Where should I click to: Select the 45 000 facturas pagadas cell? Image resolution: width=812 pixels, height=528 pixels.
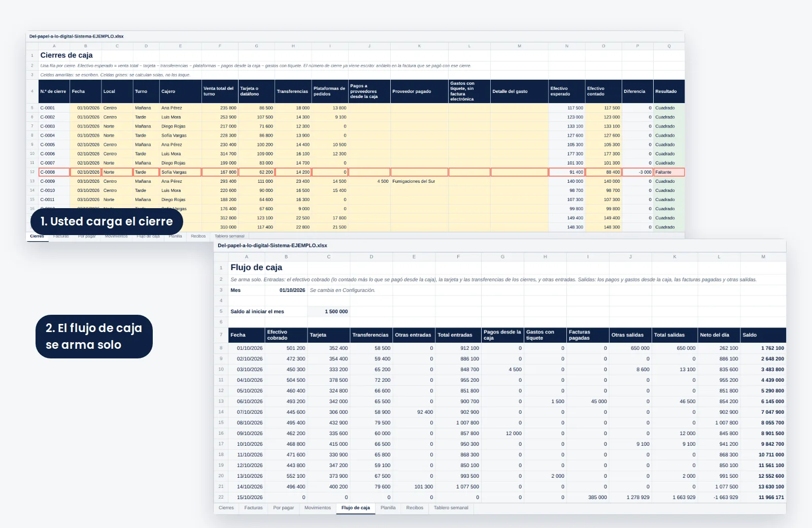pos(588,402)
